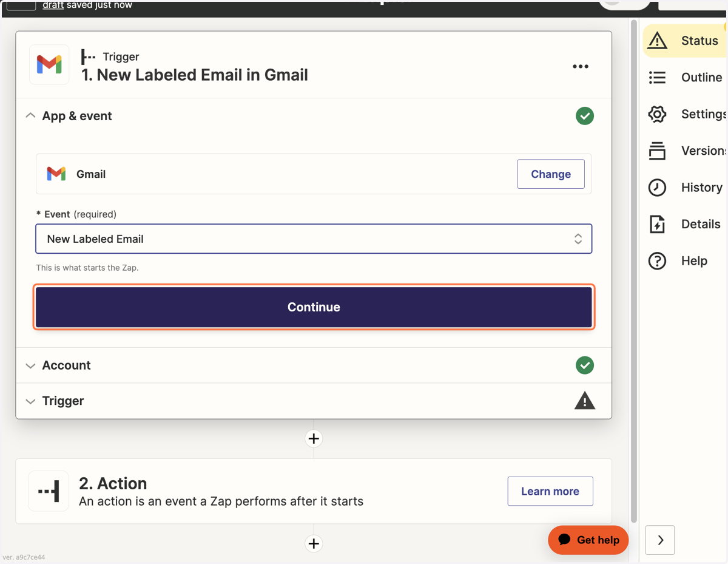Click the Status warning icon in sidebar

coord(657,41)
